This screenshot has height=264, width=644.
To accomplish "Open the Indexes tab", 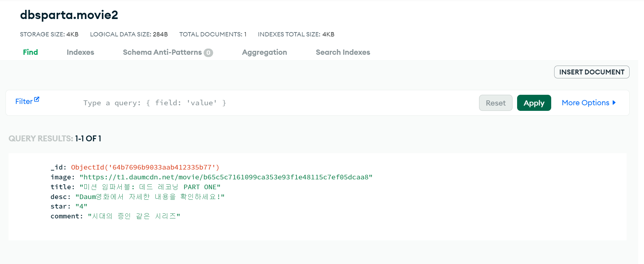I will 80,52.
